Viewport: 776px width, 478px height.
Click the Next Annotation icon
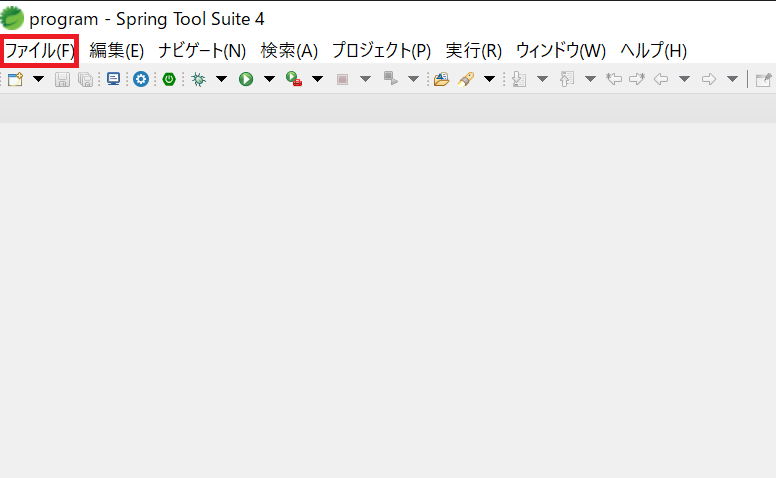(x=519, y=79)
